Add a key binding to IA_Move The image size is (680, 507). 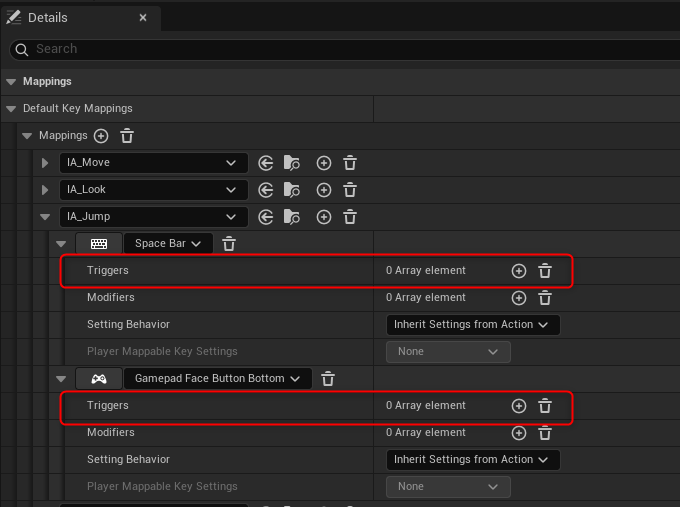coord(323,163)
